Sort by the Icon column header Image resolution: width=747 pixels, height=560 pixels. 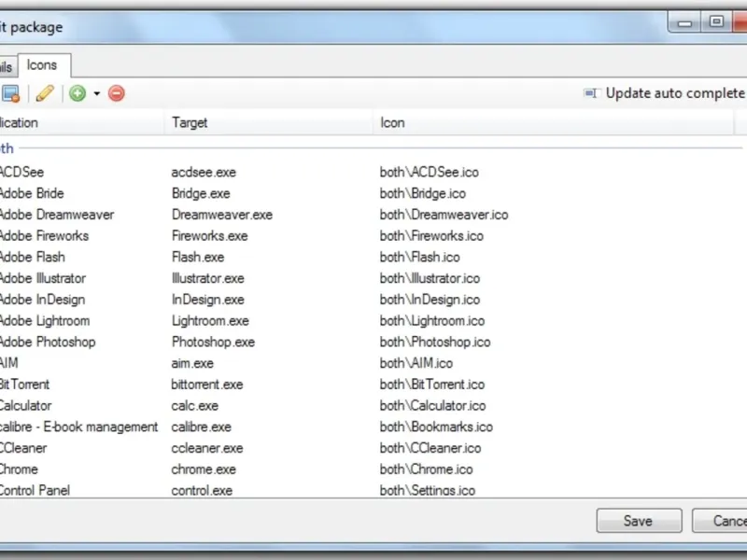pyautogui.click(x=553, y=123)
